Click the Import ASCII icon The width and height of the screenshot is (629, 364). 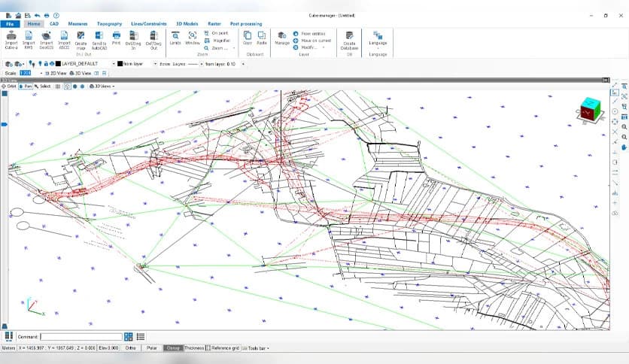[64, 41]
